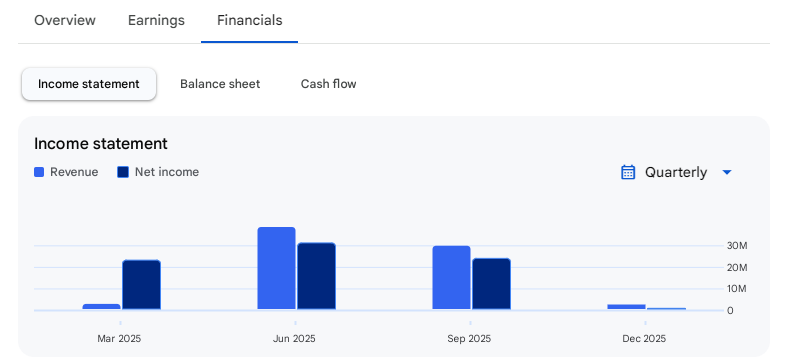Screen dimensions: 789x362
Task: Click the Mar 2025 net income bar
Action: tap(141, 284)
